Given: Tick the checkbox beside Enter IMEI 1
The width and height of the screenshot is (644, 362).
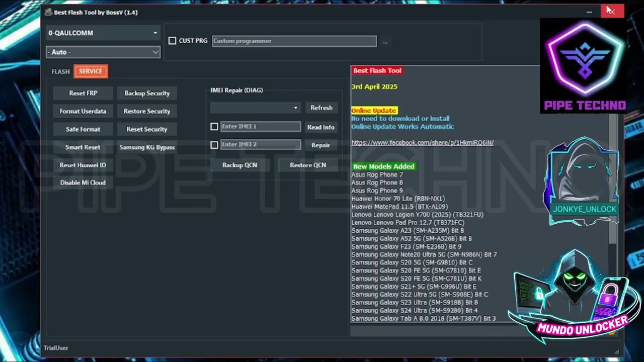Looking at the screenshot, I should (214, 127).
